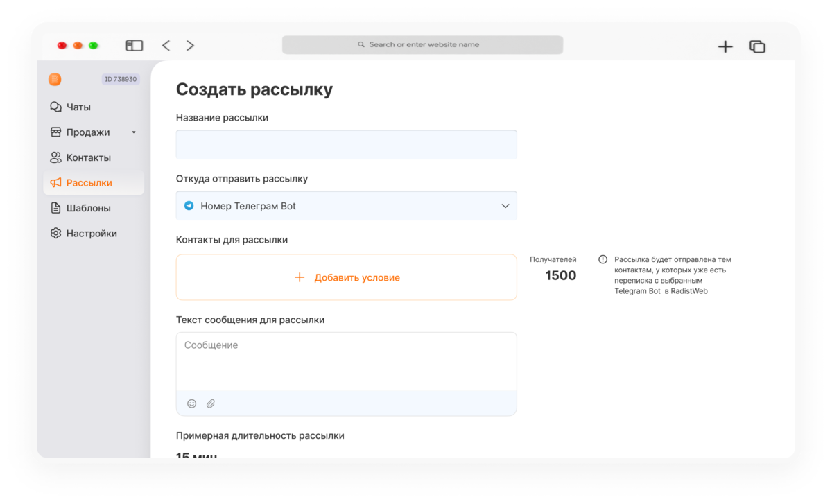Click the paperclip attachment icon

[211, 403]
